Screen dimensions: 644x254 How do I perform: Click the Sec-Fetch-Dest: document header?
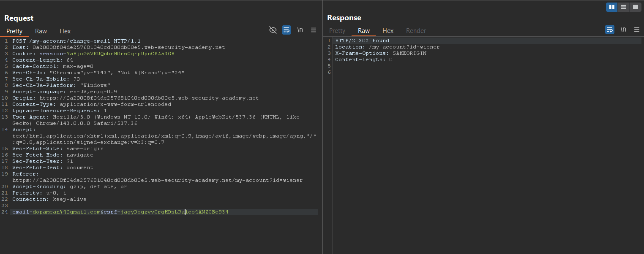click(52, 168)
